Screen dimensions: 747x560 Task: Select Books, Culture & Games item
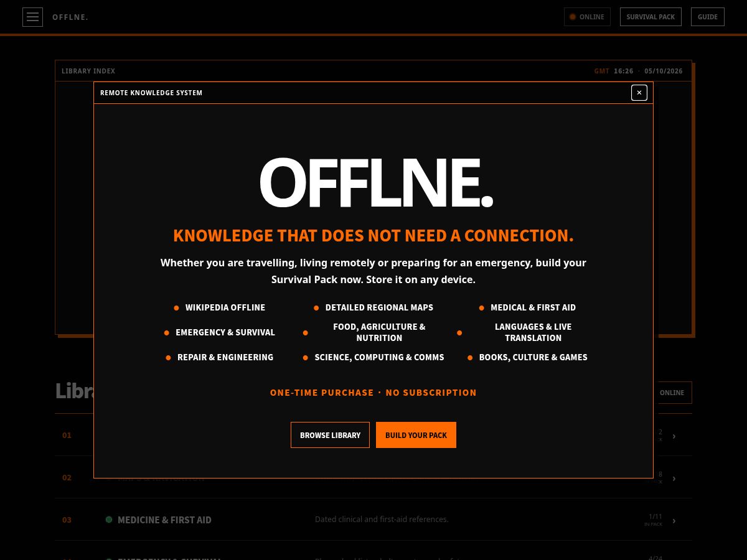coord(527,357)
